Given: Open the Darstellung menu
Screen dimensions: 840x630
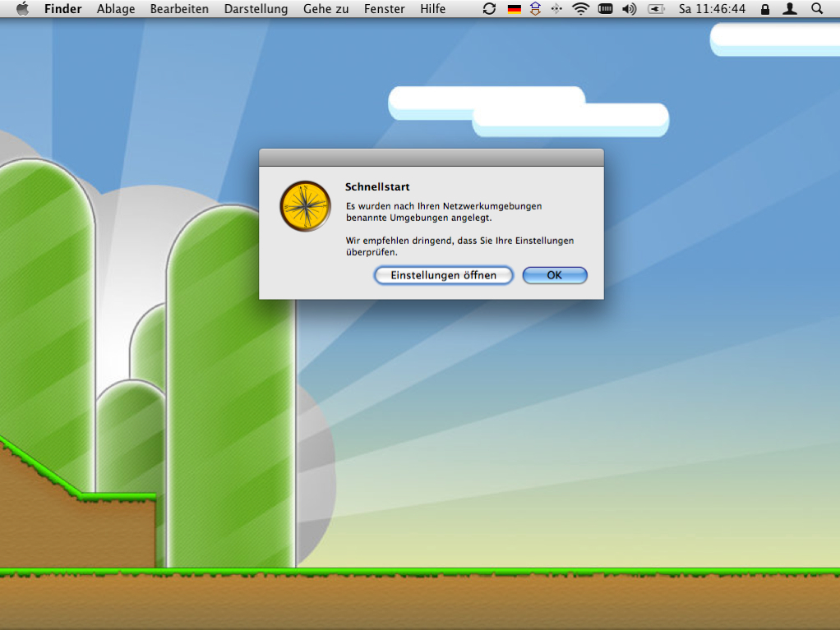Looking at the screenshot, I should click(256, 8).
